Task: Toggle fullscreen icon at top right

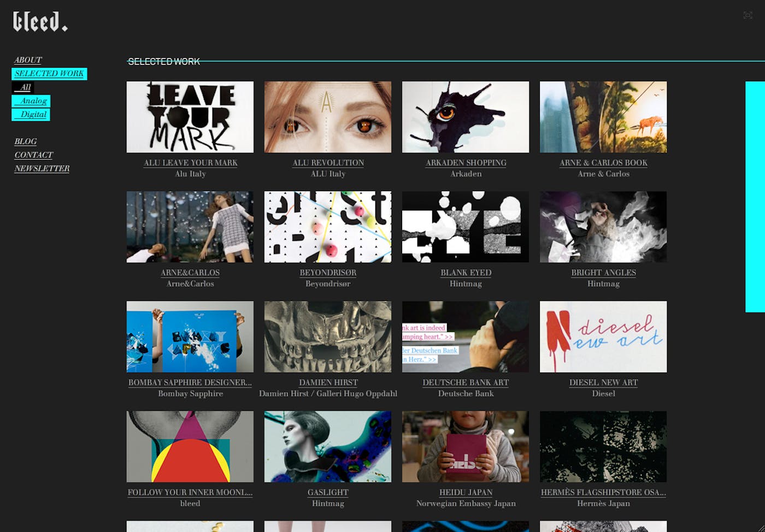Action: click(748, 15)
